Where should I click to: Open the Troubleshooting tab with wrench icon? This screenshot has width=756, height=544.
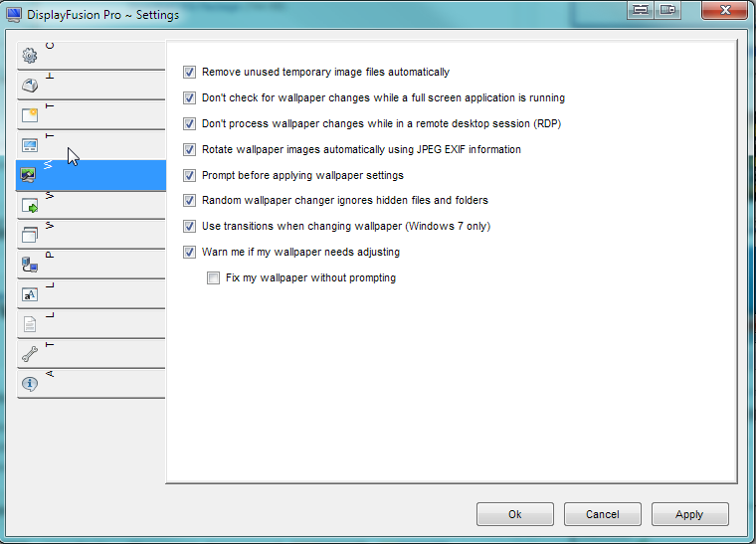point(90,354)
